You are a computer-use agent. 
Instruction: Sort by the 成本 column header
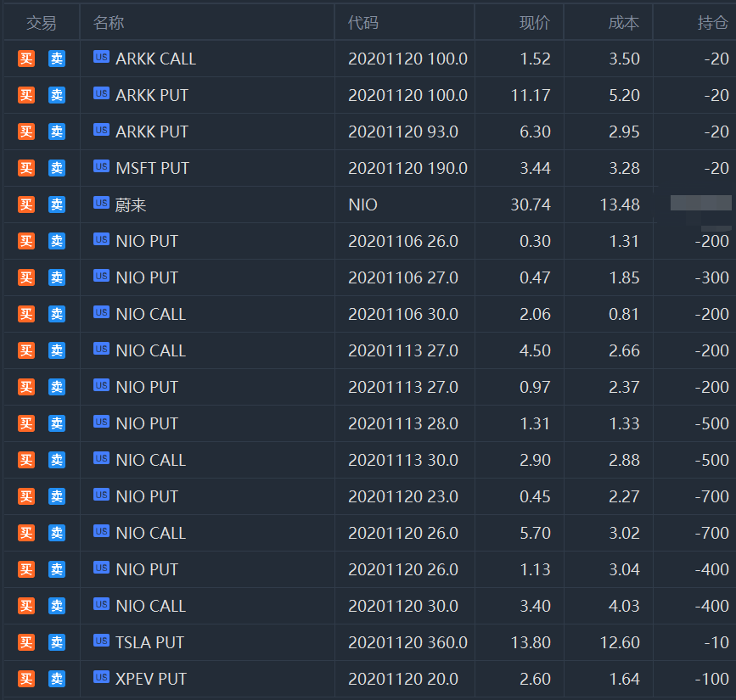[x=624, y=23]
